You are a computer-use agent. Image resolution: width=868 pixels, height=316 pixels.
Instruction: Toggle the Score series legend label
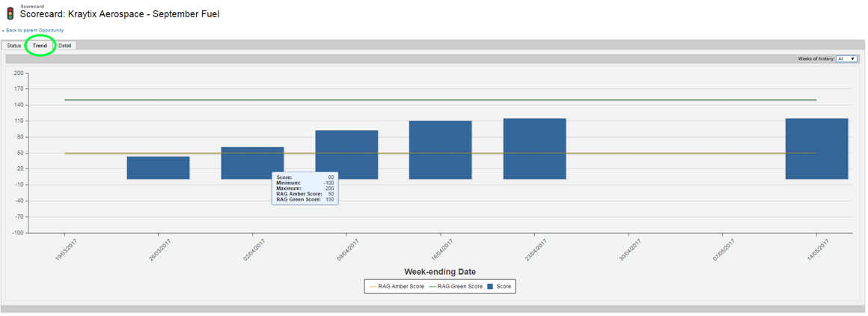[x=504, y=287]
